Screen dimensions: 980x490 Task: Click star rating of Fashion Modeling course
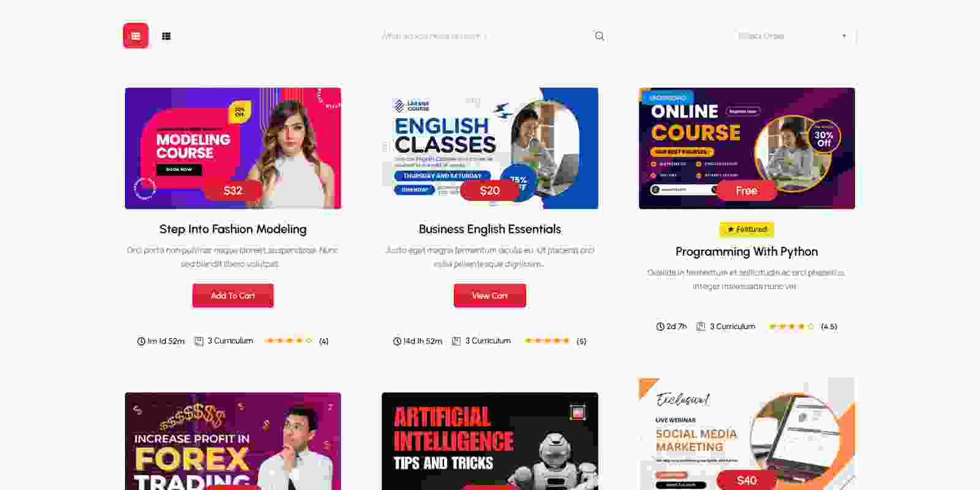288,341
